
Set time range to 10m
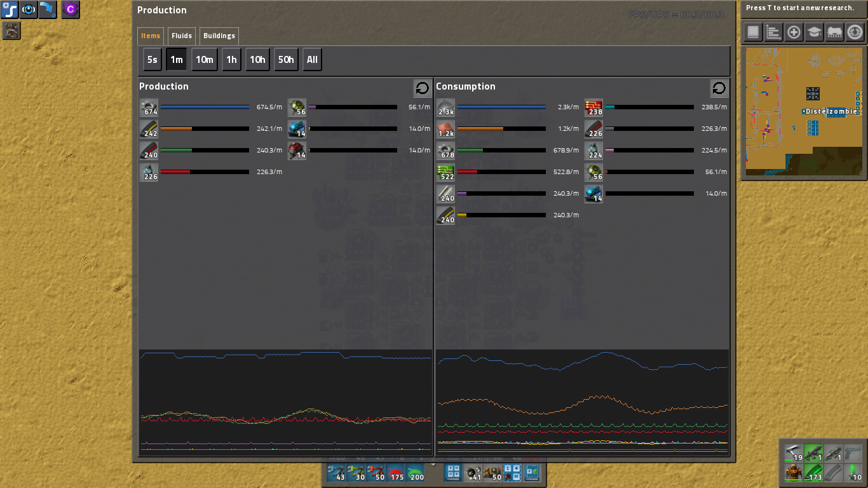(205, 60)
